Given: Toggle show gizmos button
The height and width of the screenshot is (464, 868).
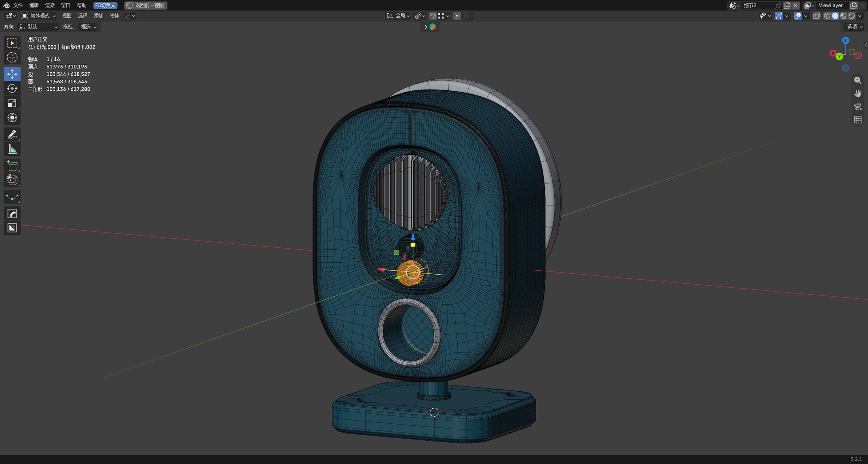Looking at the screenshot, I should [x=778, y=16].
